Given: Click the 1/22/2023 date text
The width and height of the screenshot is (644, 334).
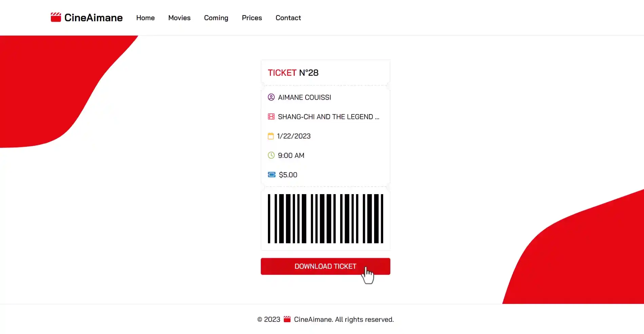Looking at the screenshot, I should point(294,136).
